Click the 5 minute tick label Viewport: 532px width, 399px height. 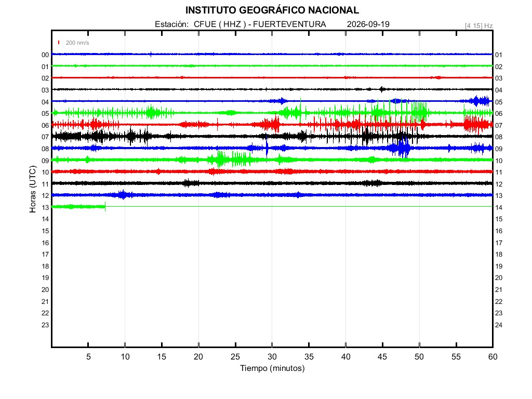[x=88, y=356]
